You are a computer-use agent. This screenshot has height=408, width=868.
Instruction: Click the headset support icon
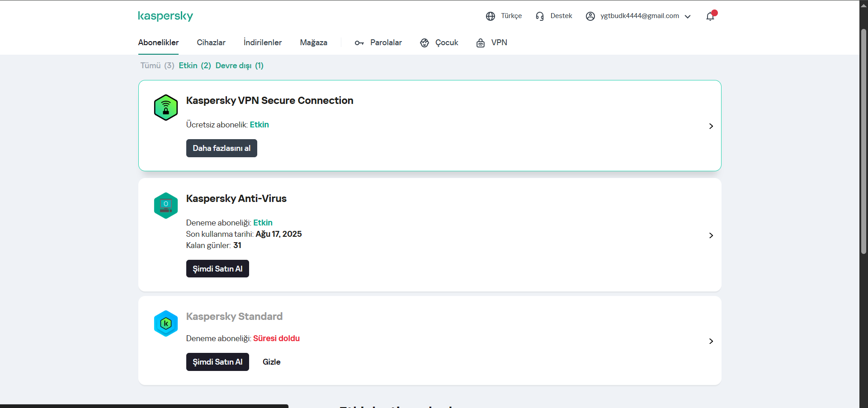(540, 16)
